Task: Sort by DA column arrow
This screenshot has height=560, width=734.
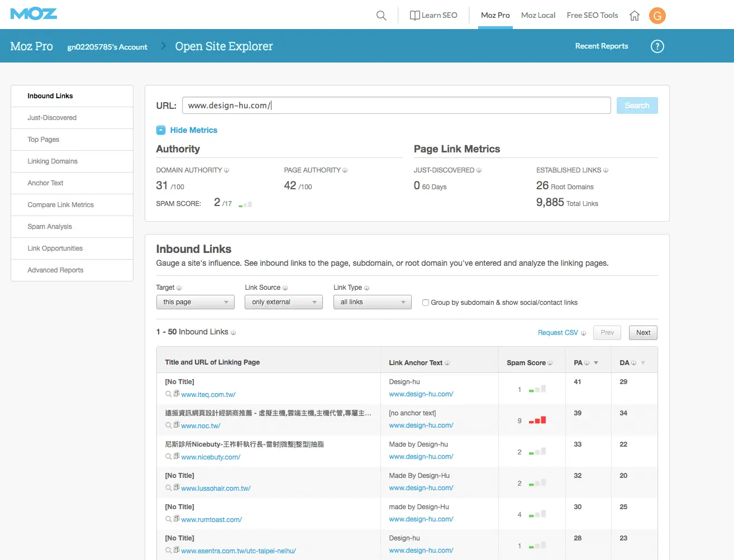Action: tap(643, 363)
